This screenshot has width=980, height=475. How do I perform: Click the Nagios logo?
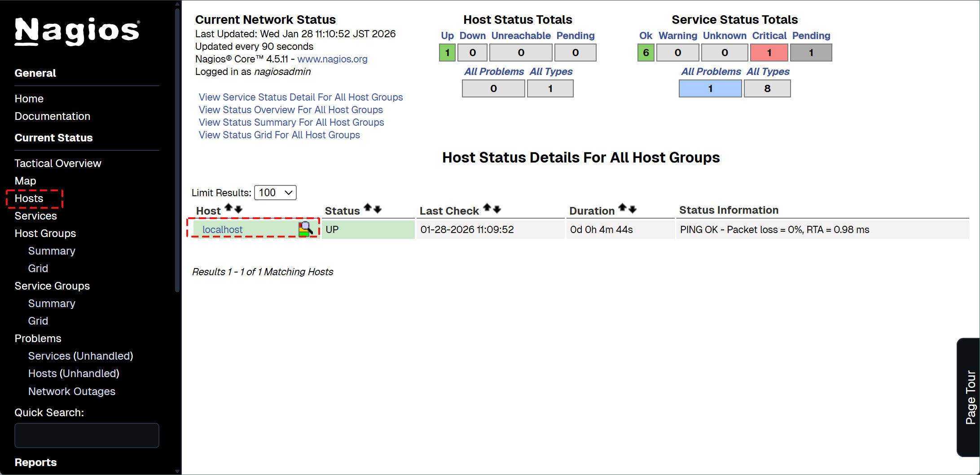(77, 31)
